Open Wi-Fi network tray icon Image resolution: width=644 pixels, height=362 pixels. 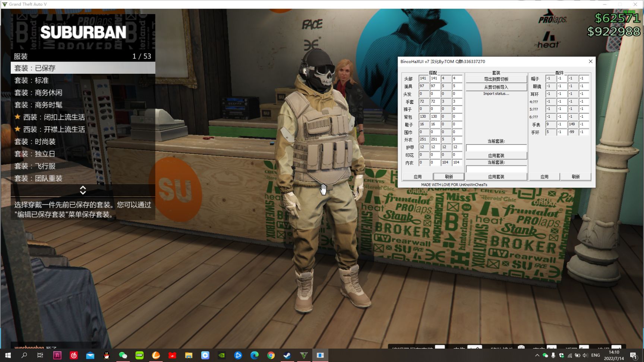tap(570, 355)
